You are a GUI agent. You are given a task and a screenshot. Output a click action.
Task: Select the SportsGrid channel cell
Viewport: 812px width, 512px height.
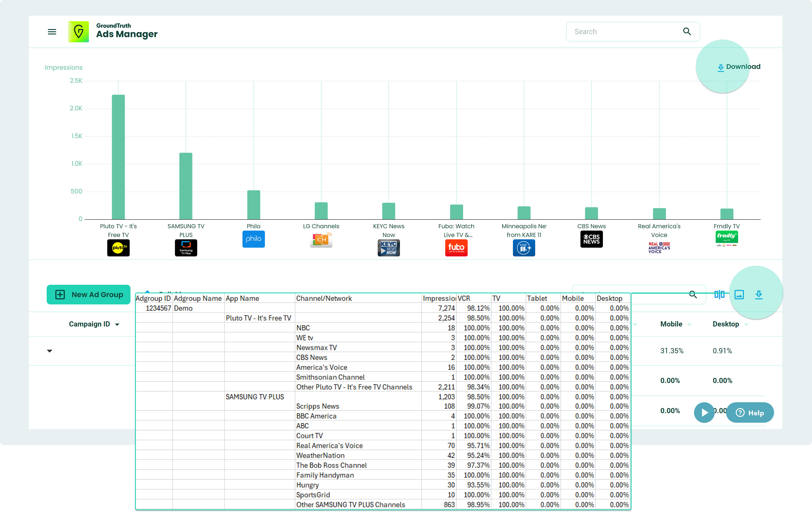(x=358, y=495)
